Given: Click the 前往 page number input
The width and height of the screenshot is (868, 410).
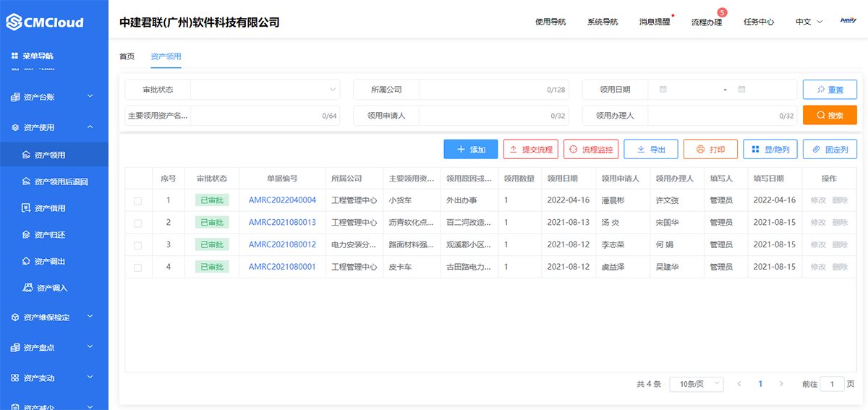Looking at the screenshot, I should [832, 384].
